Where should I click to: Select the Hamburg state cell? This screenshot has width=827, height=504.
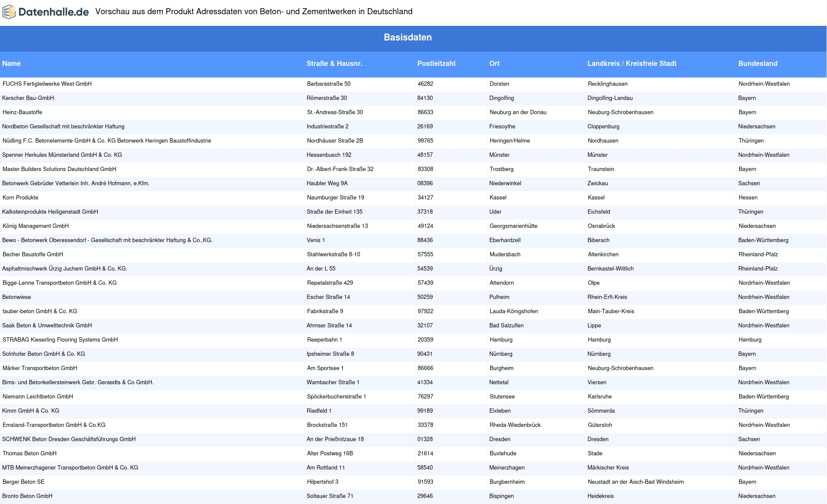(x=750, y=340)
